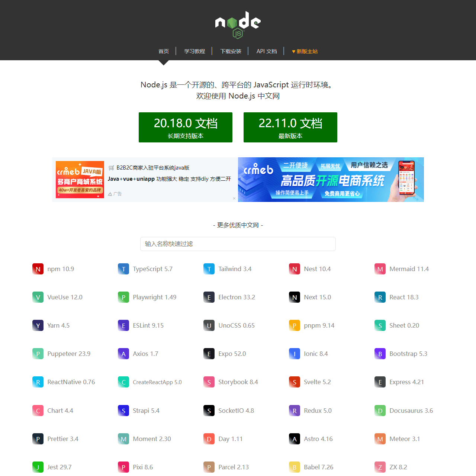Click the Electron E icon

209,297
